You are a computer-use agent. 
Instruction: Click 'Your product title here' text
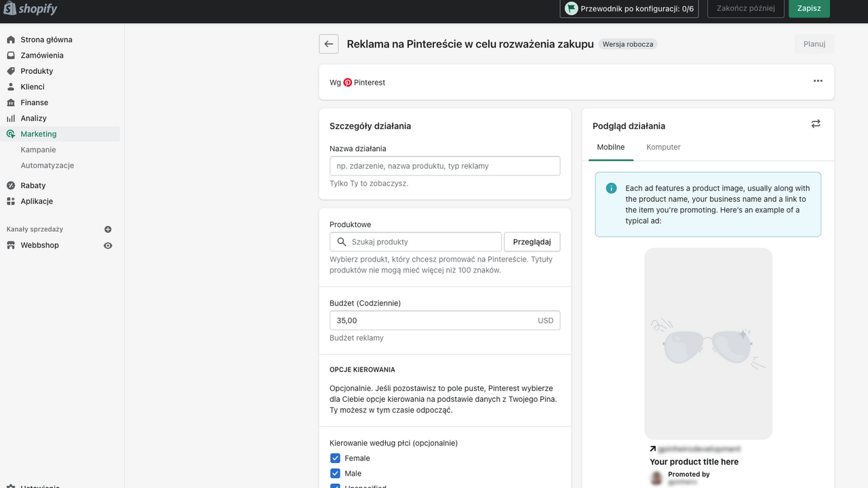coord(694,462)
